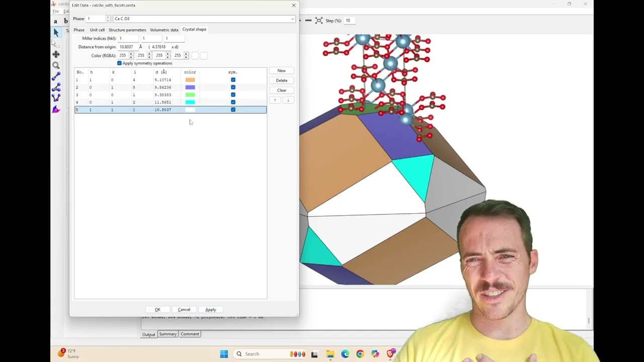644x362 pixels.
Task: Close the Edit Data dialog
Action: [x=294, y=6]
